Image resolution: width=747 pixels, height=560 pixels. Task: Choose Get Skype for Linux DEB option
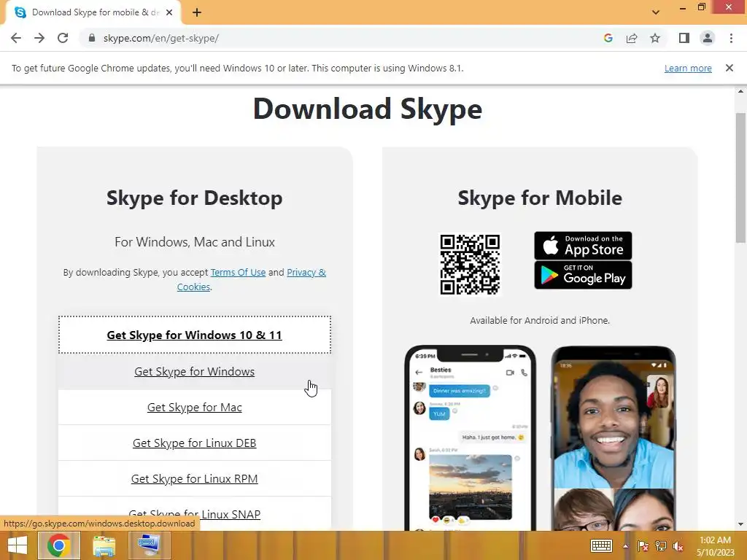click(194, 443)
